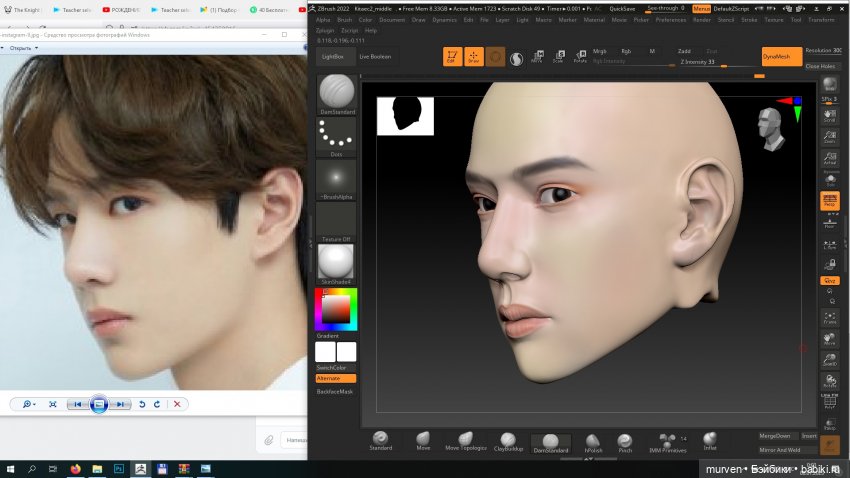Click the Rotate view icon on right shelf

pyautogui.click(x=829, y=381)
